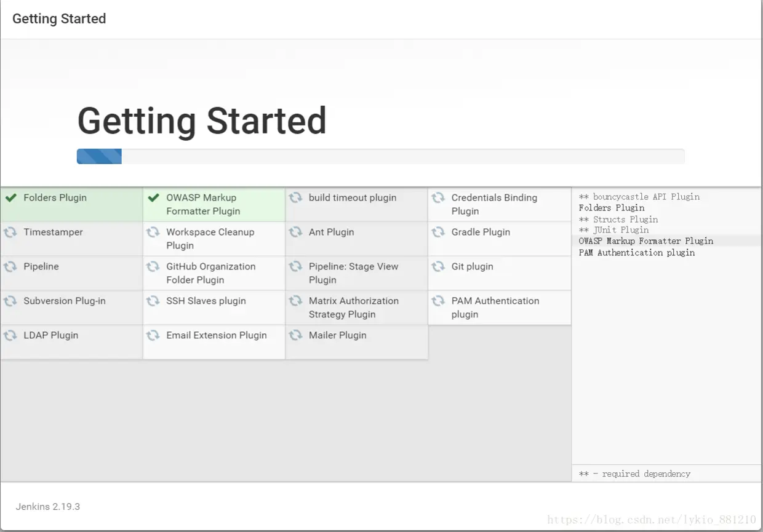This screenshot has width=763, height=532.
Task: Click the spinner beside Pipeline: Stage View
Action: [x=296, y=266]
